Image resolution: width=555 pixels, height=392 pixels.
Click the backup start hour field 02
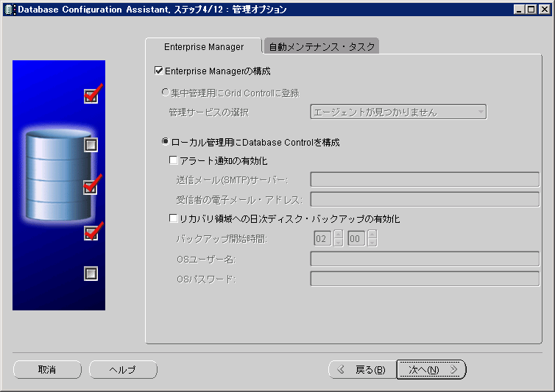coord(322,238)
